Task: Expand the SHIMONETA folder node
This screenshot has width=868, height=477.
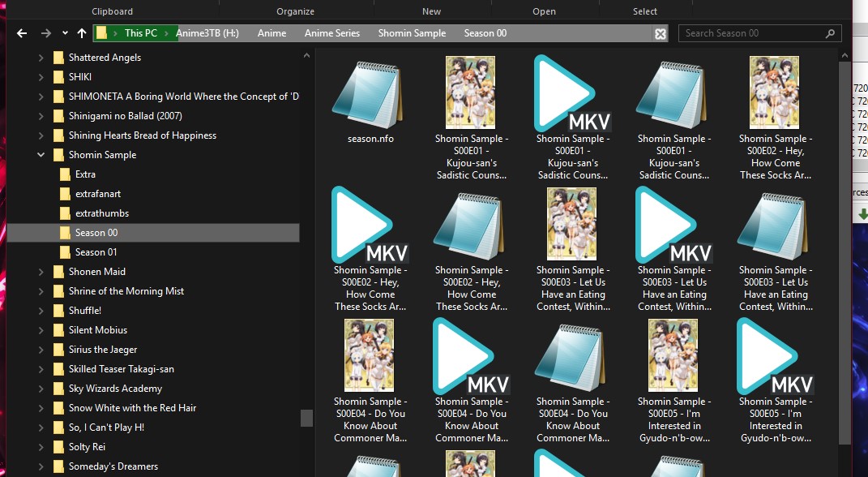Action: [x=41, y=97]
